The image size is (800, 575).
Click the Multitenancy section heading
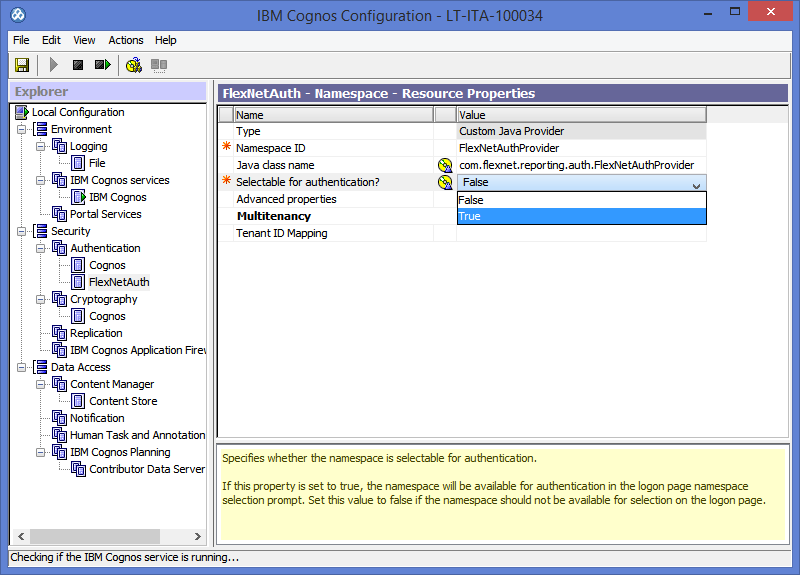tap(274, 216)
